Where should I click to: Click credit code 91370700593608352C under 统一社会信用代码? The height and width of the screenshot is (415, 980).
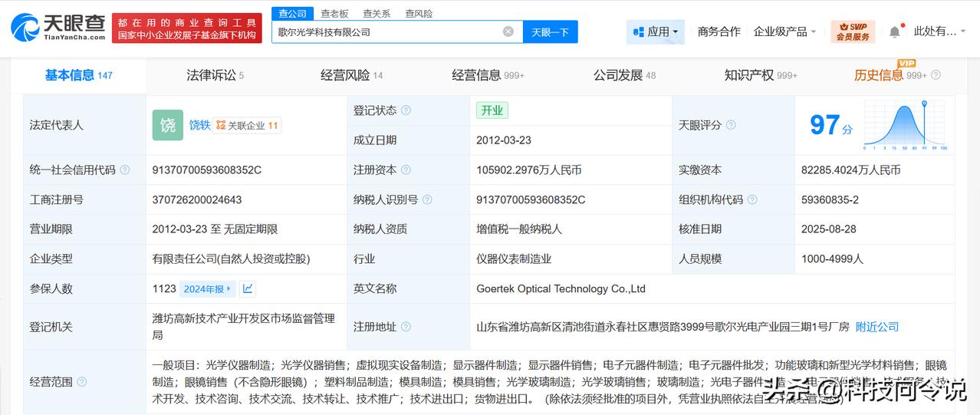click(207, 170)
